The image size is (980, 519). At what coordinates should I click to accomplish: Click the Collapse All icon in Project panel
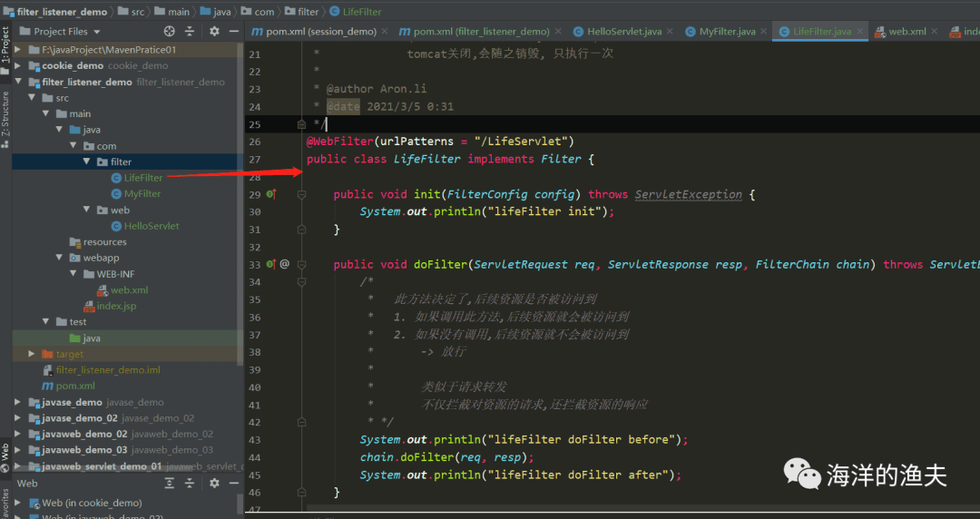(190, 31)
